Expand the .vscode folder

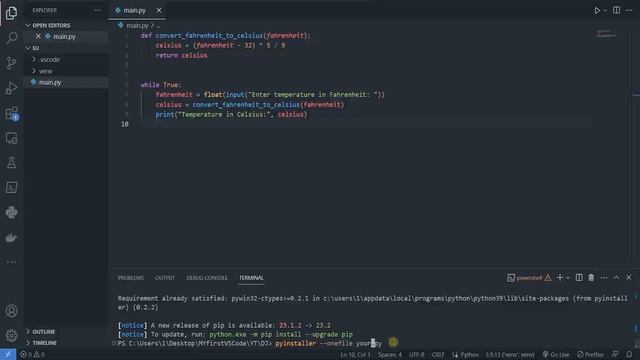[50, 60]
